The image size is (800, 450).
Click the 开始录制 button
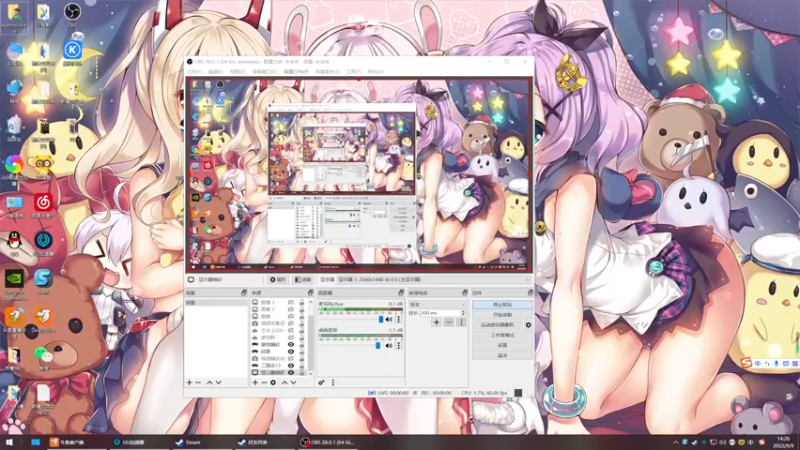pyautogui.click(x=502, y=315)
